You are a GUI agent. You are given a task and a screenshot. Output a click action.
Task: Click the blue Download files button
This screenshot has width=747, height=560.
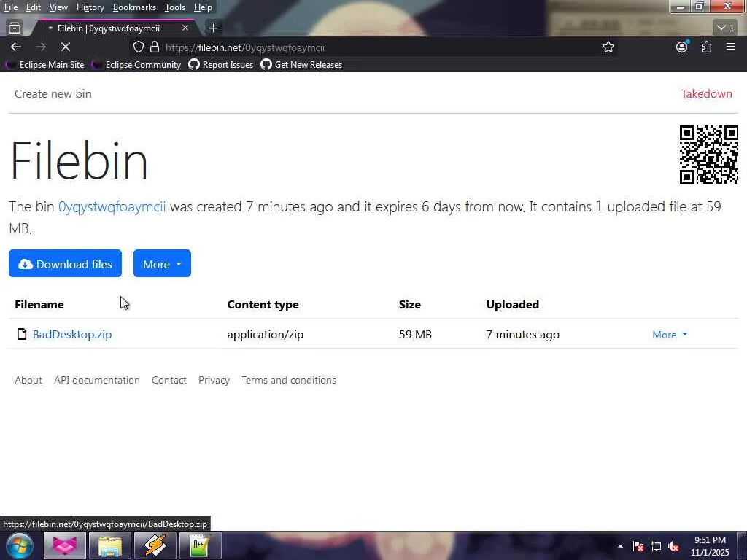(65, 263)
